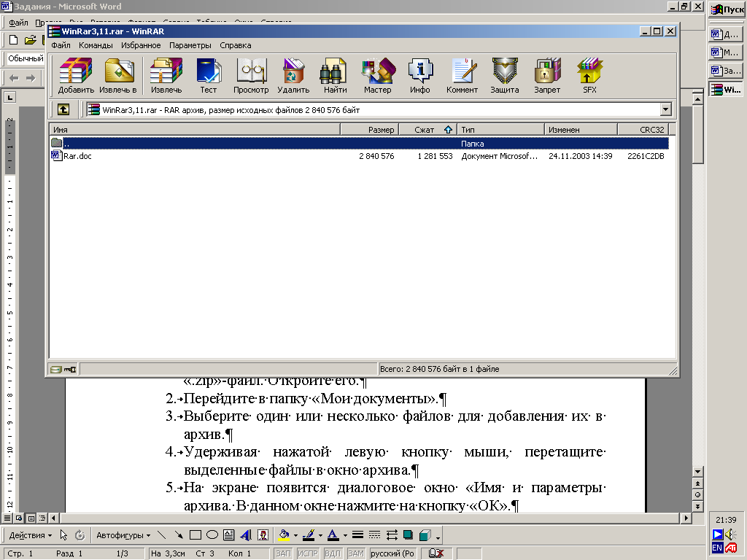This screenshot has height=560, width=747.
Task: Open WinRAR Параметры menu
Action: [x=190, y=45]
